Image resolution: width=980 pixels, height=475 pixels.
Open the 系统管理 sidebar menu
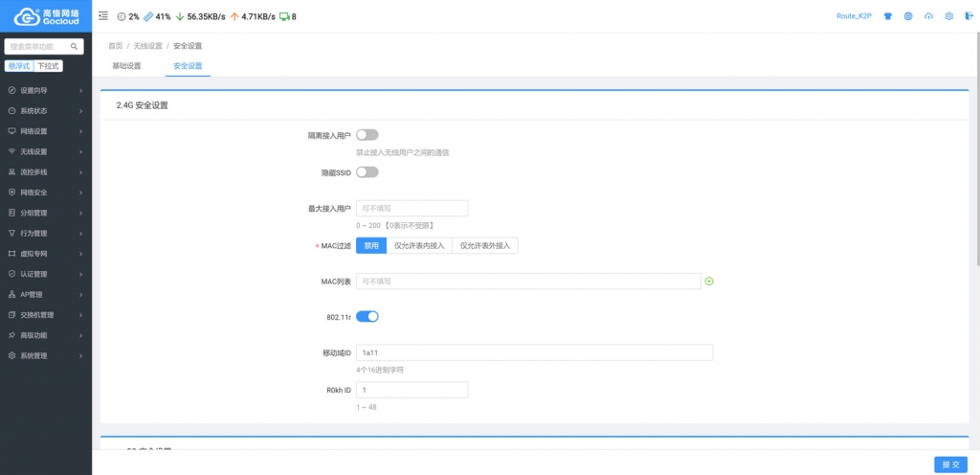click(46, 355)
